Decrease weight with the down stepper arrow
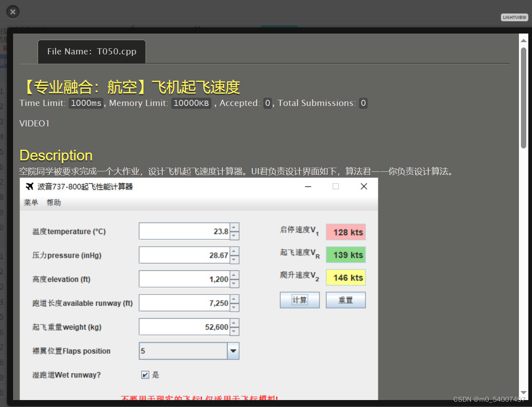 pos(234,331)
